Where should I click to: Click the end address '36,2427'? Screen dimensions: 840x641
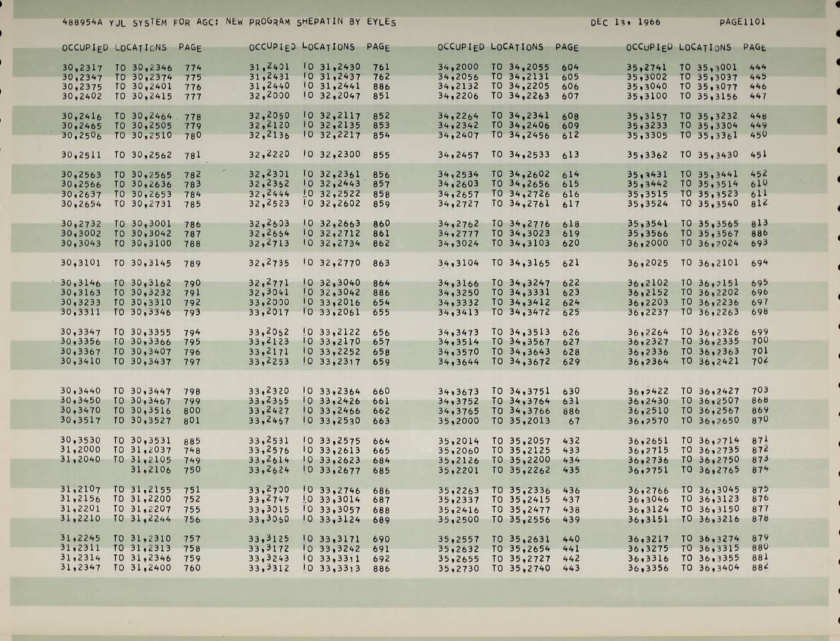click(x=719, y=391)
